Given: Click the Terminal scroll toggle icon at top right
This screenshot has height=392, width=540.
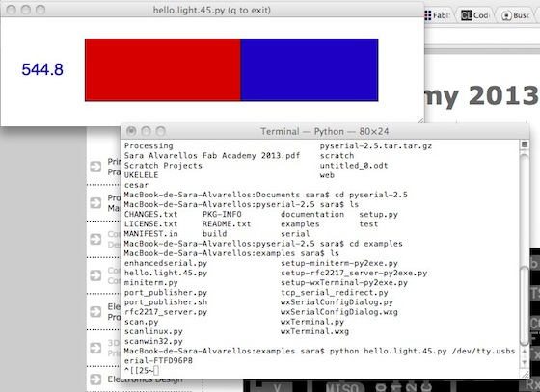Looking at the screenshot, I should pyautogui.click(x=525, y=144).
